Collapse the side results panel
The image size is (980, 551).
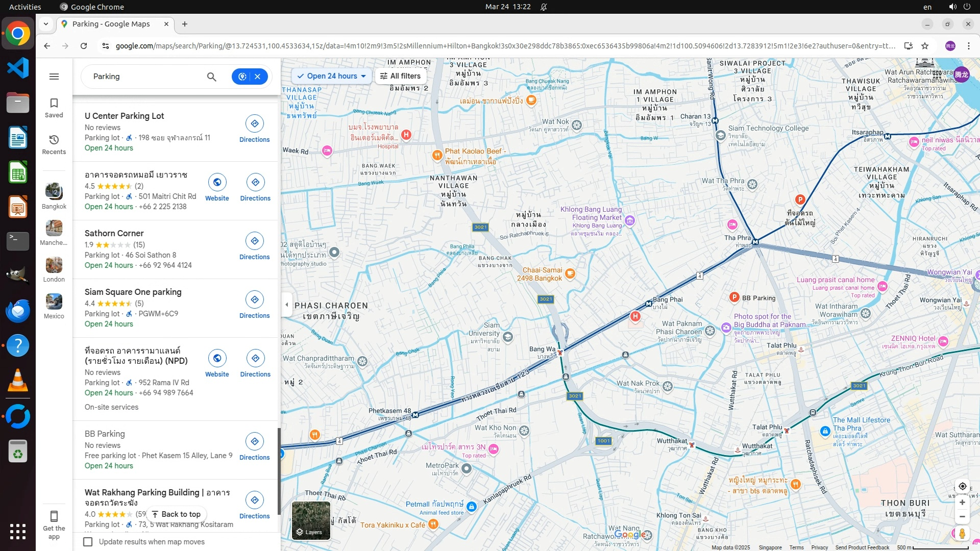point(286,305)
